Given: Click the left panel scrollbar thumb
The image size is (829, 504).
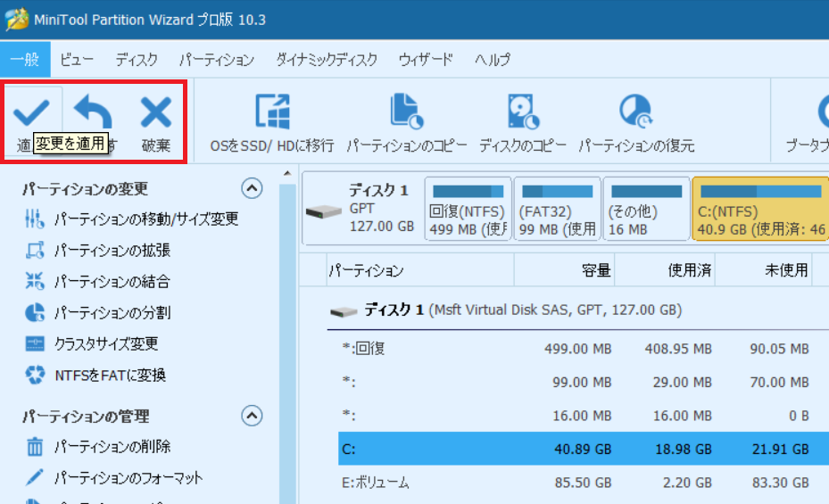Looking at the screenshot, I should tap(287, 343).
